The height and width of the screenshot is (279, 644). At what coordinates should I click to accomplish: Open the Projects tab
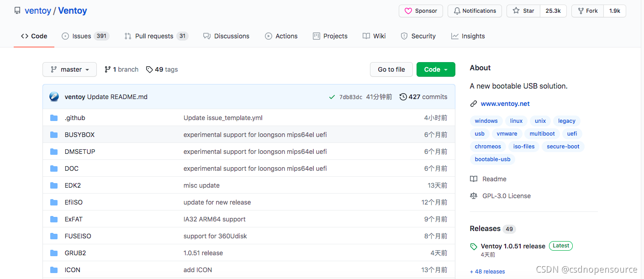point(330,36)
